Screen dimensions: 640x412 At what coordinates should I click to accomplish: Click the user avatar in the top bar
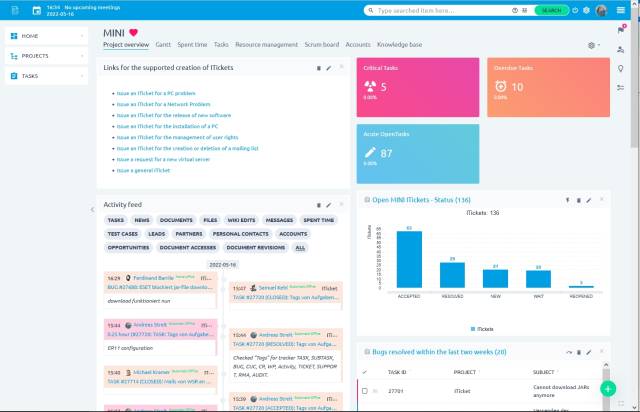601,10
